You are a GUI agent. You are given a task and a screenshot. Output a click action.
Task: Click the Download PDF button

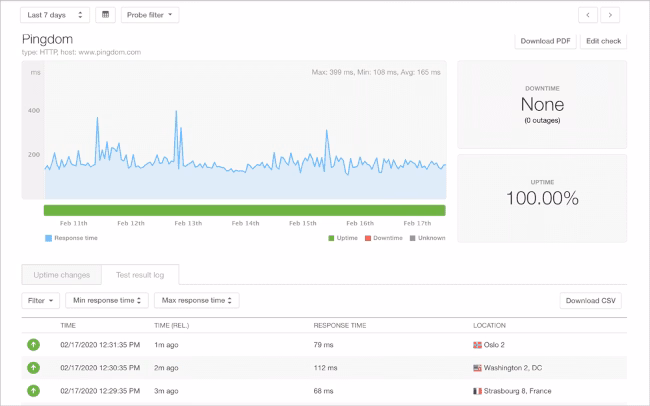pyautogui.click(x=545, y=41)
